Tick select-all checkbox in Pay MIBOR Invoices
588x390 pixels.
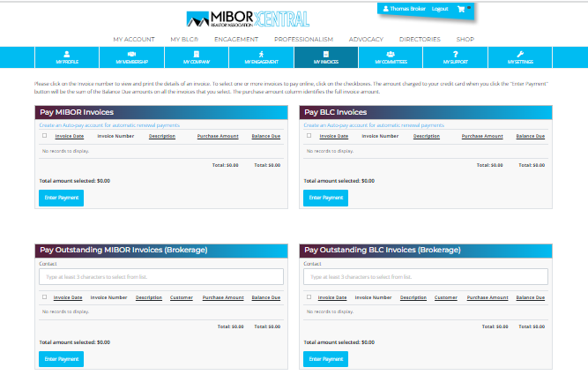point(45,136)
